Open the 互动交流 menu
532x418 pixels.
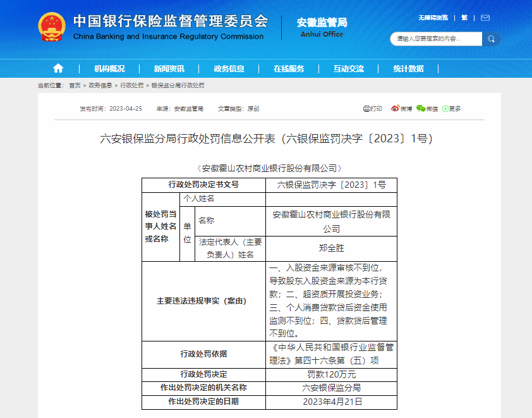(349, 68)
